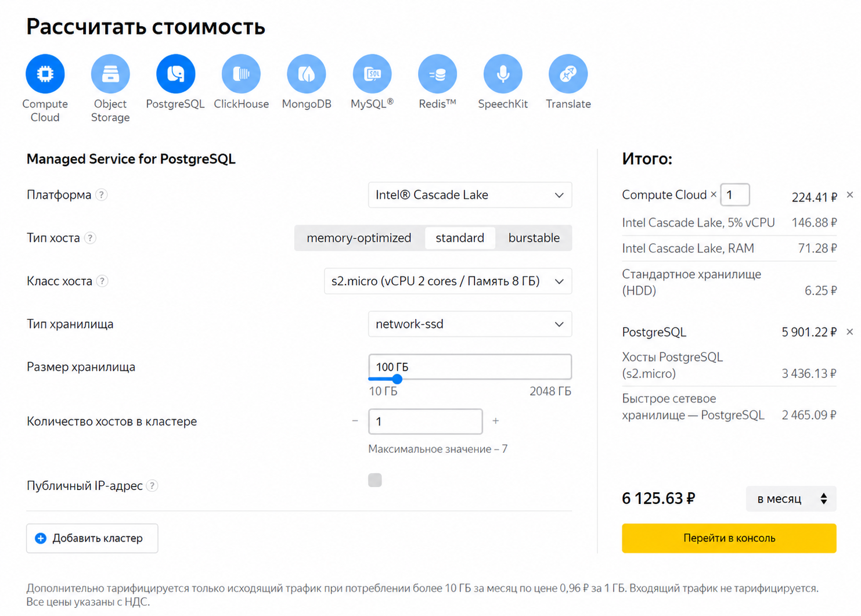Click the Хосты PostgreSQL (s2.micro) line
The width and height of the screenshot is (861, 616).
[729, 365]
